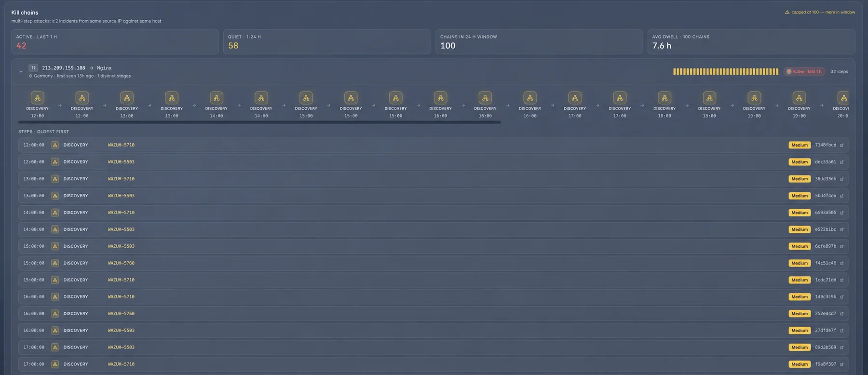Open external link for incident 27dfde7f
The height and width of the screenshot is (375, 868).
point(841,331)
